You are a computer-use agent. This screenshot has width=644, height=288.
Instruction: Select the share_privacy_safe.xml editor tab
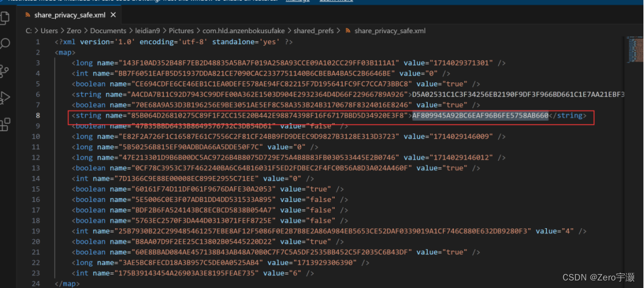70,15
